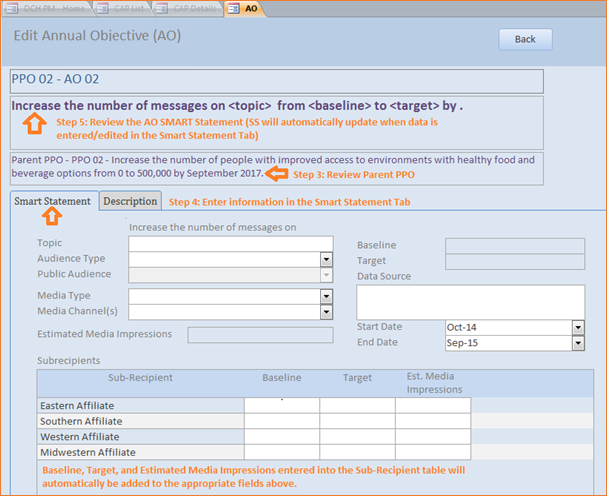The height and width of the screenshot is (496, 607).
Task: Click the Target field on the right
Action: coord(515,262)
